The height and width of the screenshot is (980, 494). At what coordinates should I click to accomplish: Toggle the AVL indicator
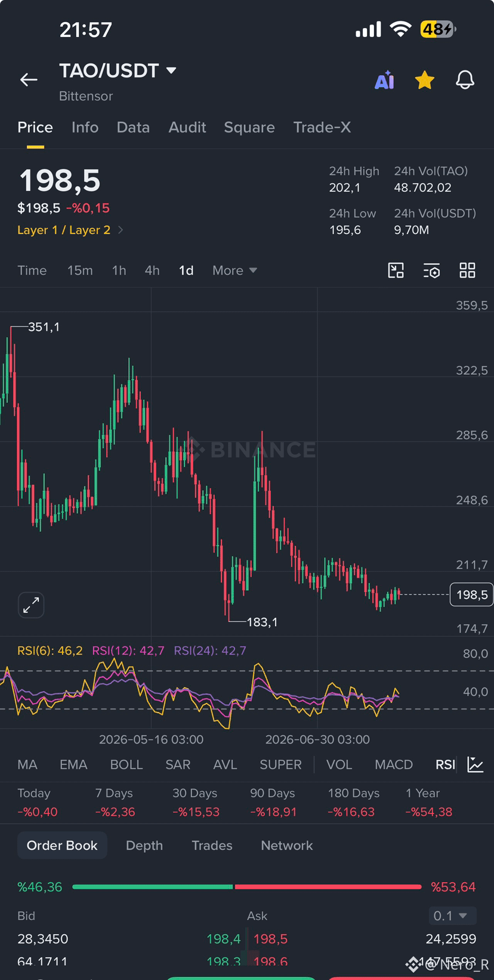coord(225,765)
